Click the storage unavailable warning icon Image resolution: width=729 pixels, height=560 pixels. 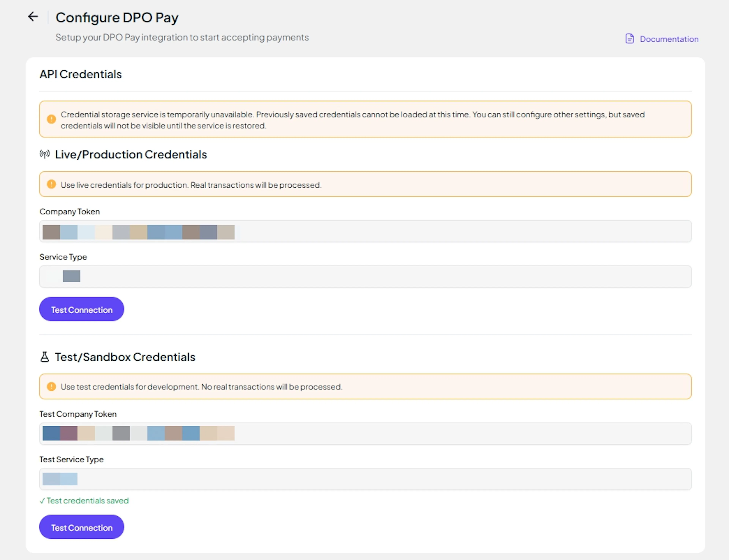click(51, 119)
